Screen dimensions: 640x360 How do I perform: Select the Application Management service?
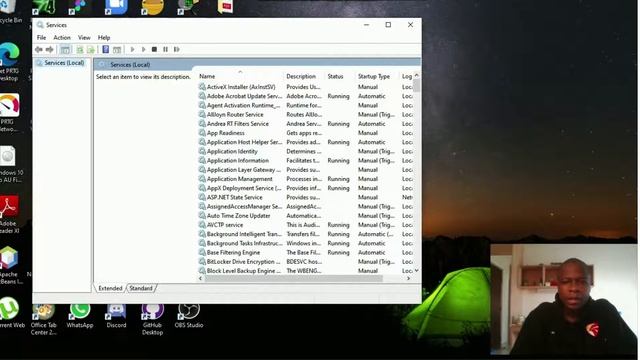tap(305, 179)
